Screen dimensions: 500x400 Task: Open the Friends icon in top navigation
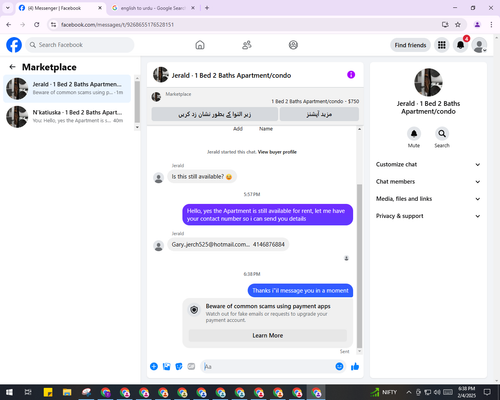247,45
